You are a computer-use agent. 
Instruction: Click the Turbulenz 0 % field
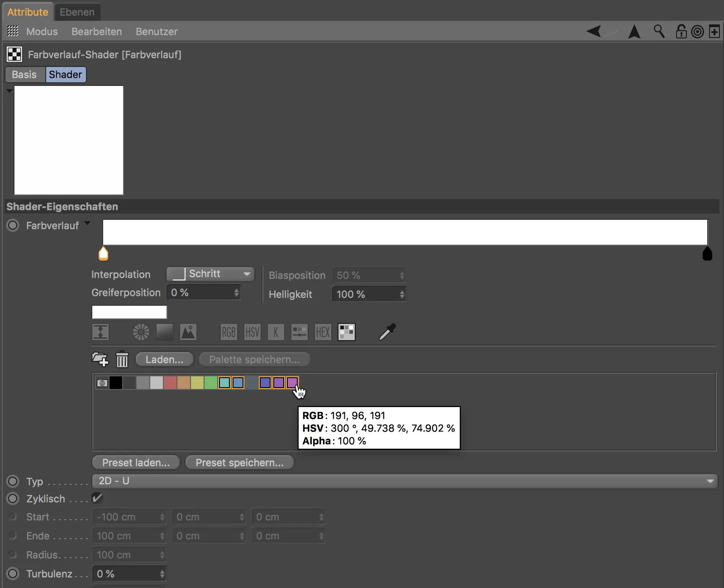[x=129, y=574]
